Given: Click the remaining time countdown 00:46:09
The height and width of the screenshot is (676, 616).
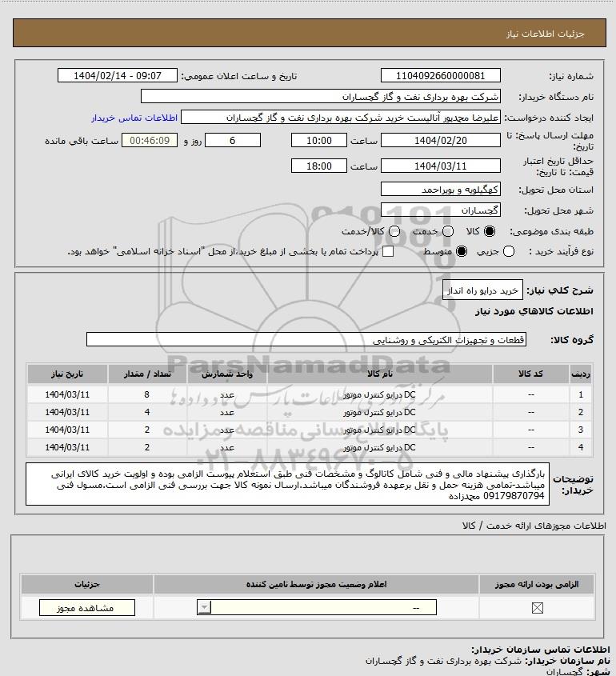Looking at the screenshot, I should coord(150,141).
